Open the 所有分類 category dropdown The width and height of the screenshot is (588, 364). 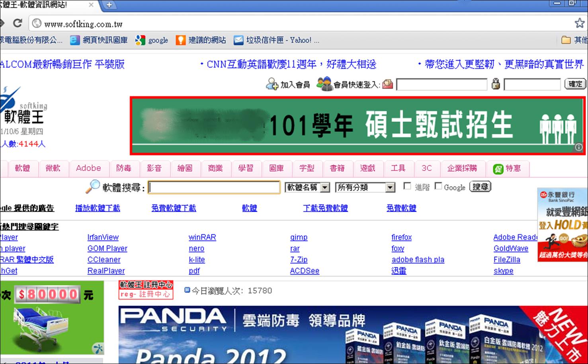click(x=365, y=187)
